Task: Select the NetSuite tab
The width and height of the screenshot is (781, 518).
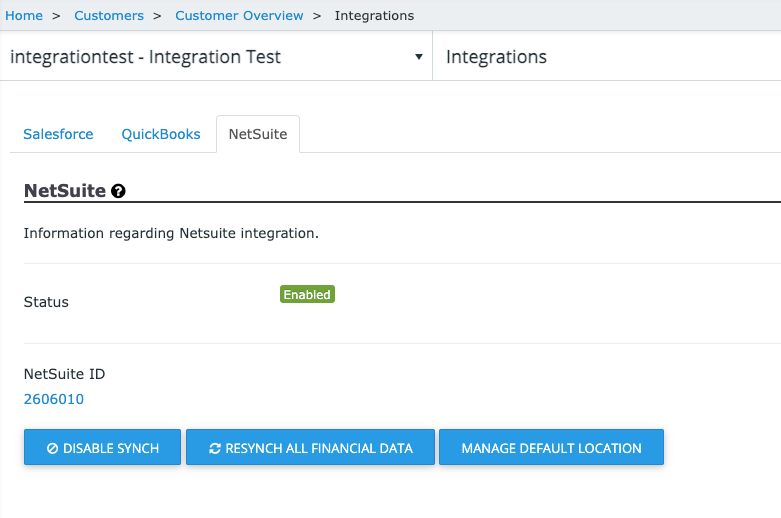Action: click(258, 134)
